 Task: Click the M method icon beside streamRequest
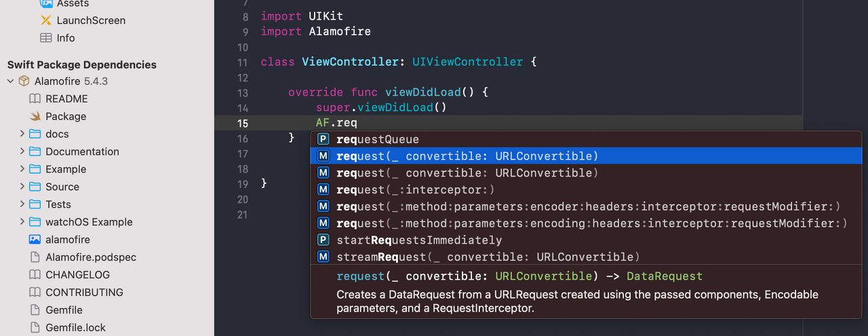coord(323,257)
